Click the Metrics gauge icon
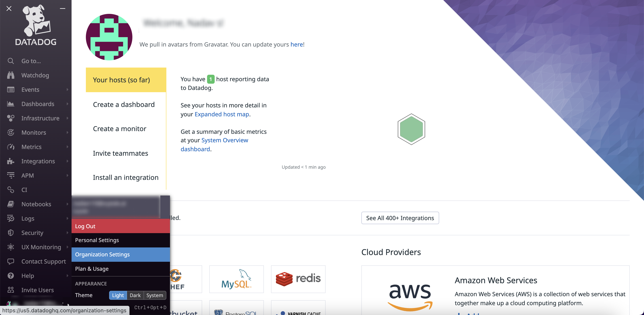644x315 pixels. 11,147
